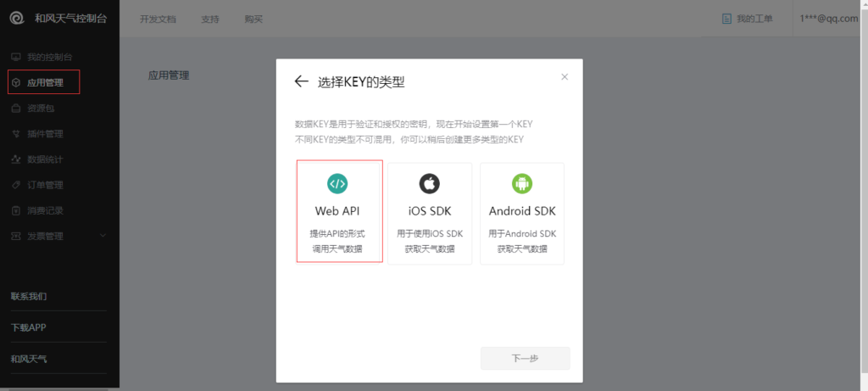This screenshot has height=391, width=868.
Task: Open 支持 in top navigation
Action: pyautogui.click(x=210, y=20)
